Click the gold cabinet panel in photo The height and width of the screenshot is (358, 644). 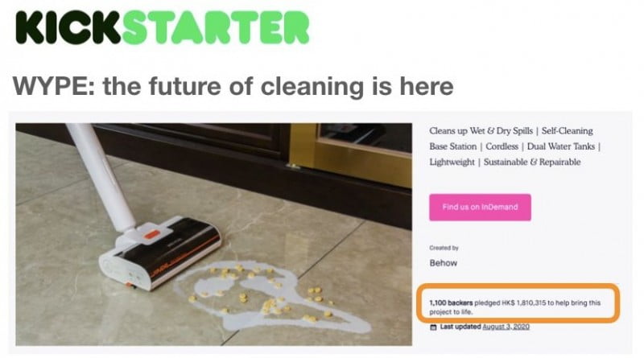coord(351,154)
